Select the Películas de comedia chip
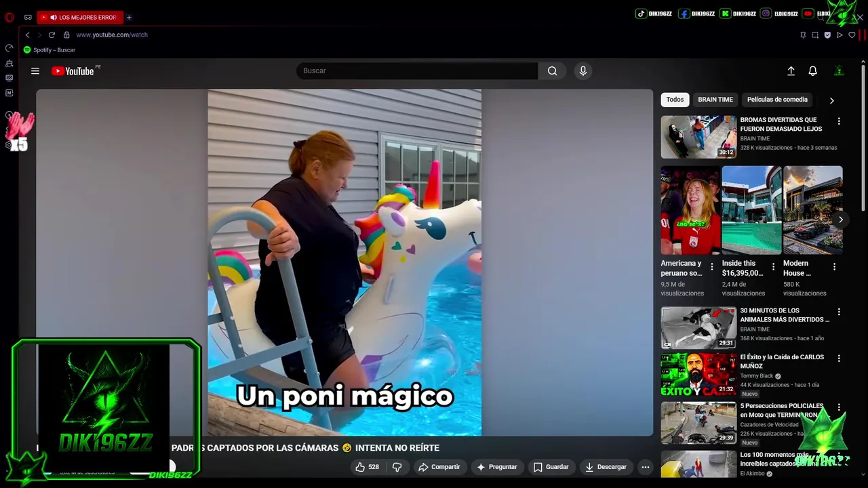Viewport: 868px width, 488px height. click(x=777, y=100)
